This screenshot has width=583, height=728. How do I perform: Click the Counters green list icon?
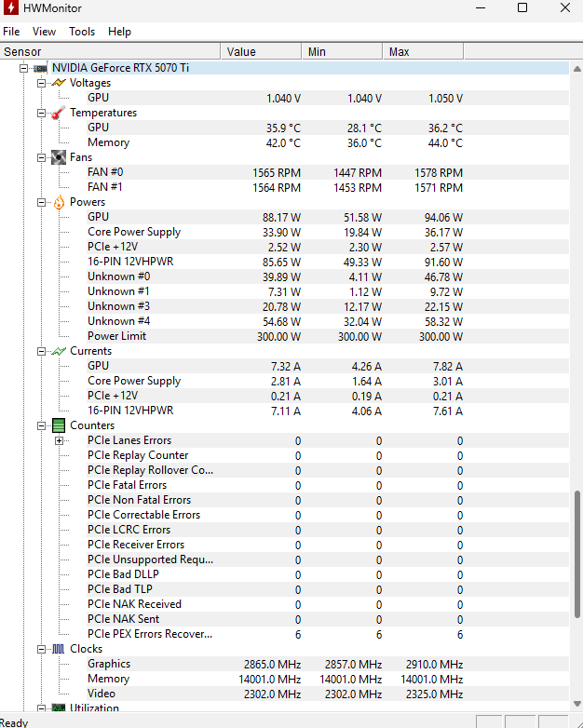pos(59,425)
